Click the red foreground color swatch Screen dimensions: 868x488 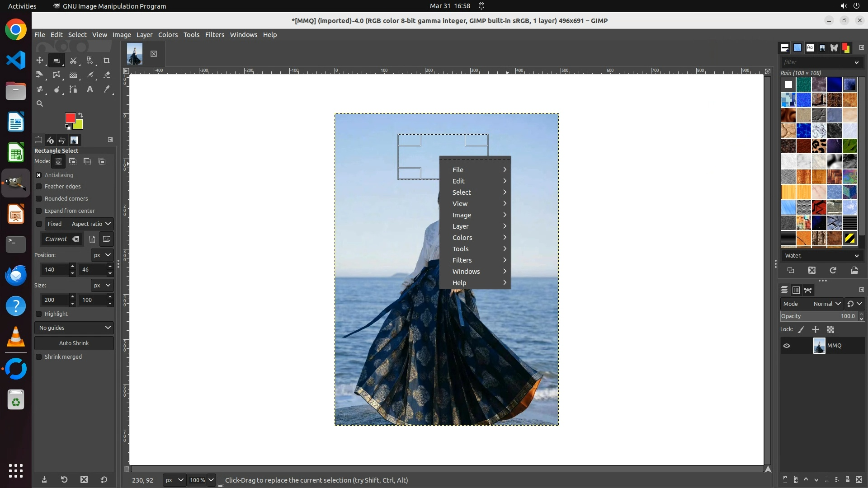coord(70,118)
